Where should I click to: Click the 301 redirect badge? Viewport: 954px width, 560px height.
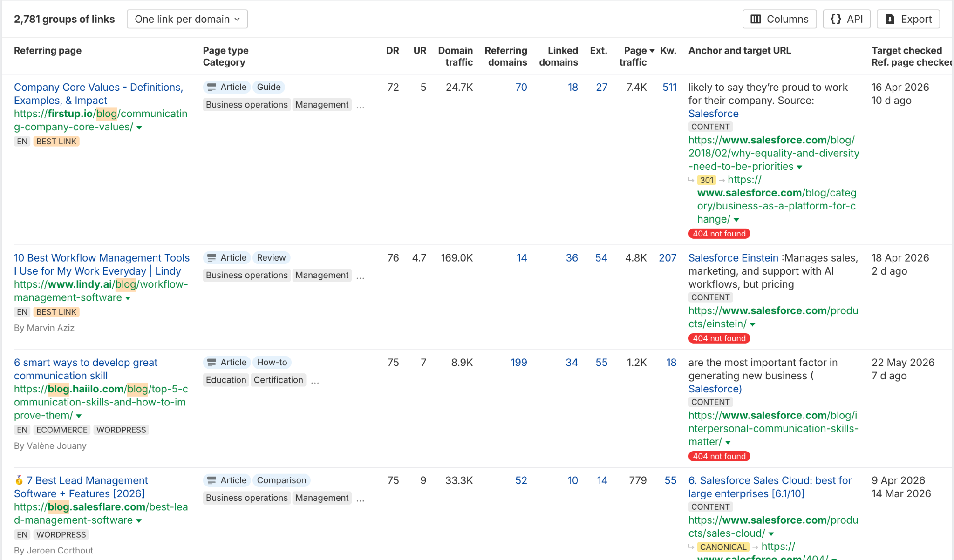tap(707, 180)
